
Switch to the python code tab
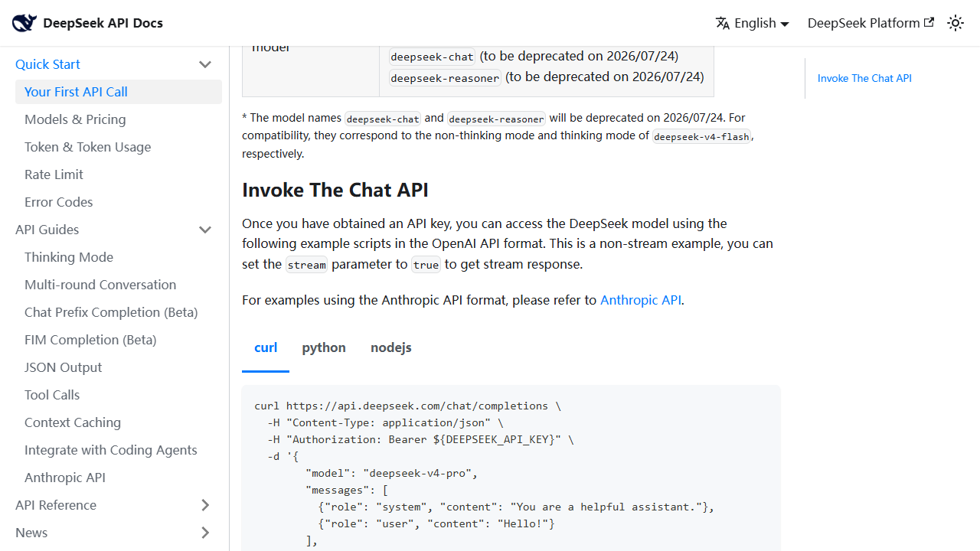coord(324,347)
